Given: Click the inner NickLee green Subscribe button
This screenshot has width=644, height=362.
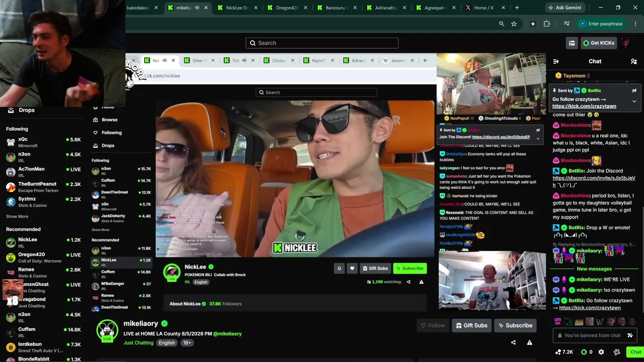Looking at the screenshot, I should [x=410, y=268].
